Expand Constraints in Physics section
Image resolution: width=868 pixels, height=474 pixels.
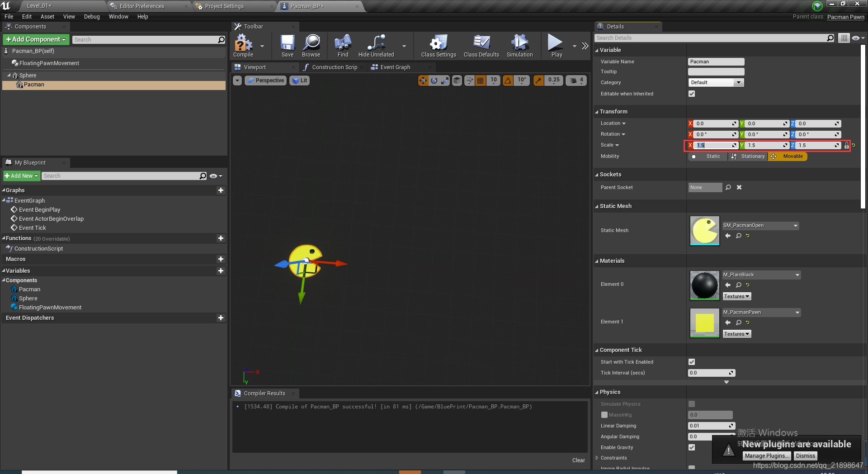[597, 458]
